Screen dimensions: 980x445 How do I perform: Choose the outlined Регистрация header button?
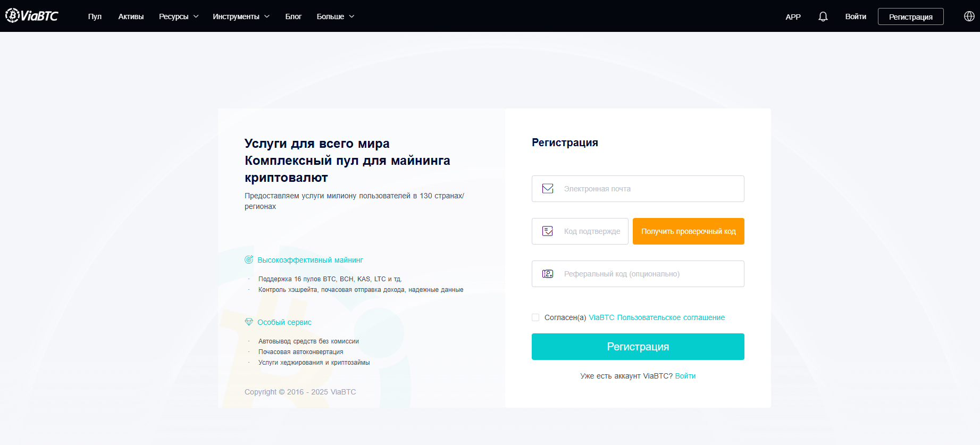[911, 16]
